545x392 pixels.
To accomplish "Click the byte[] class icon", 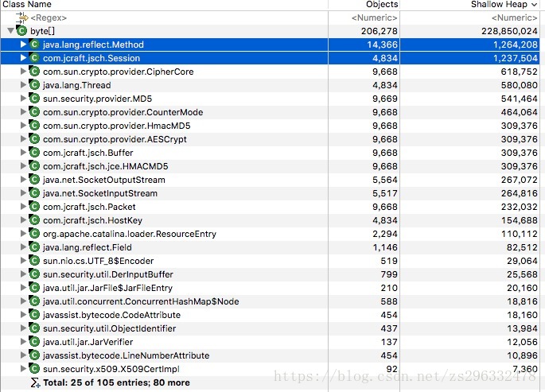I will [21, 31].
